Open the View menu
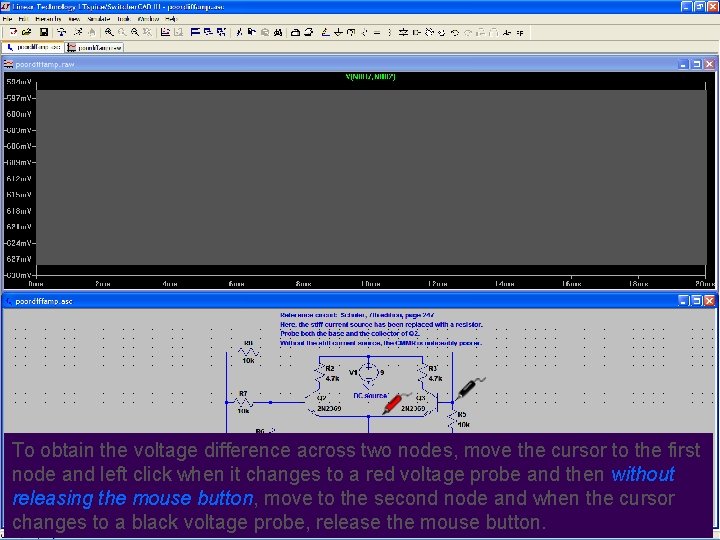The width and height of the screenshot is (720, 540). (74, 19)
